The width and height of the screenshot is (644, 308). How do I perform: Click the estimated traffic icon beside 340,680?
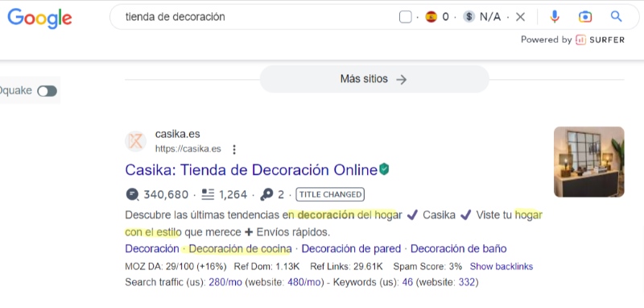click(x=132, y=194)
